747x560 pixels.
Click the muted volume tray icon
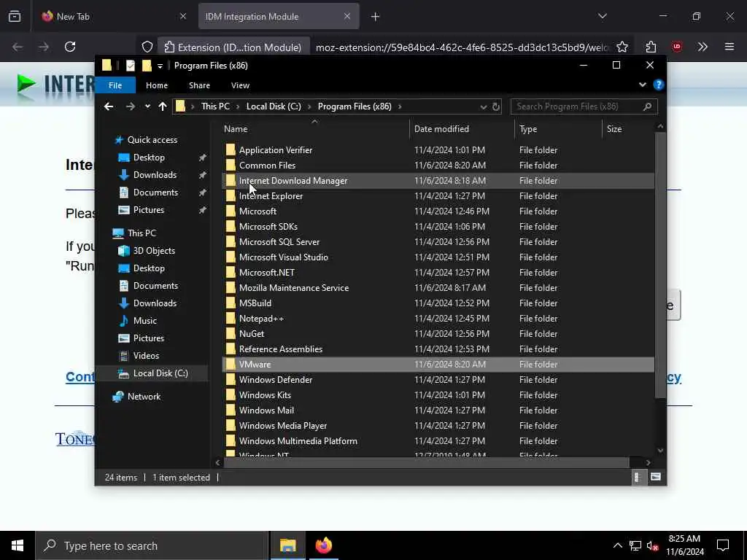click(652, 546)
